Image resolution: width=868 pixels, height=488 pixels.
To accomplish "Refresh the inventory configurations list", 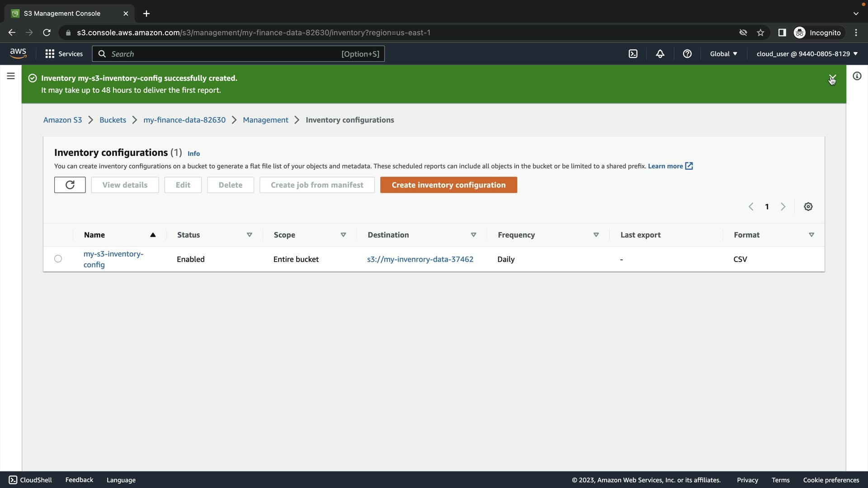I will click(x=70, y=185).
